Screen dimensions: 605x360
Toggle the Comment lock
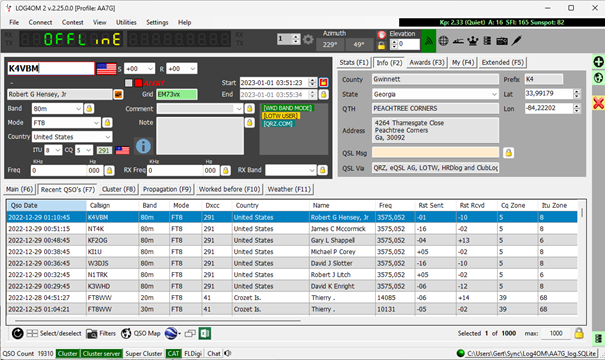[250, 109]
